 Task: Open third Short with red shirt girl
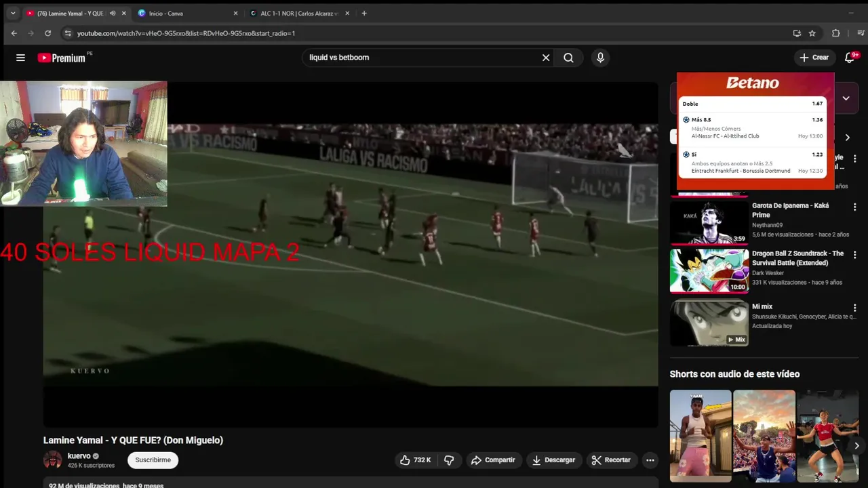tap(827, 436)
